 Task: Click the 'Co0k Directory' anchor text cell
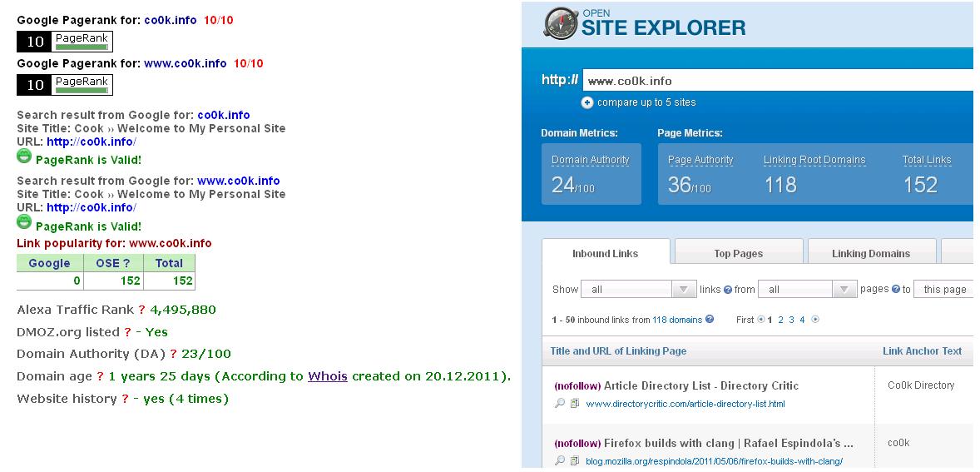click(921, 385)
